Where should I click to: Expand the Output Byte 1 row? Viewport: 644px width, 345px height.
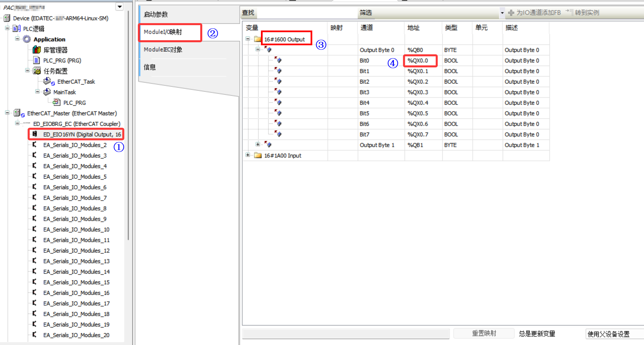tap(258, 145)
